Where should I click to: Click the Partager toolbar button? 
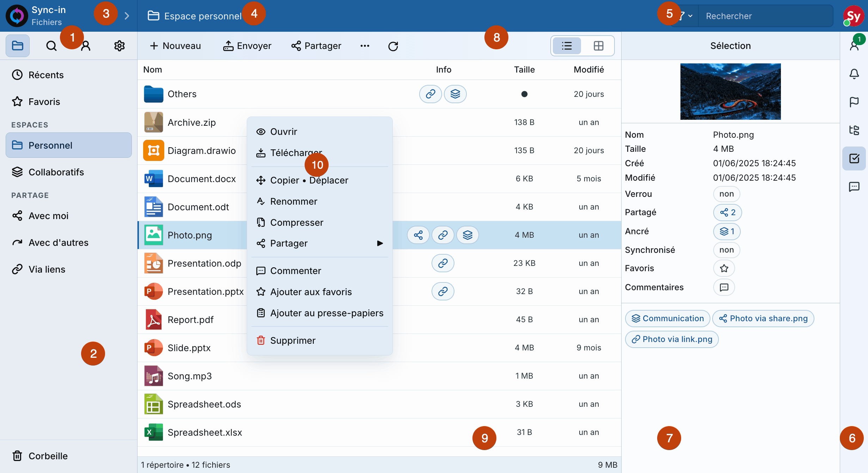tap(316, 46)
